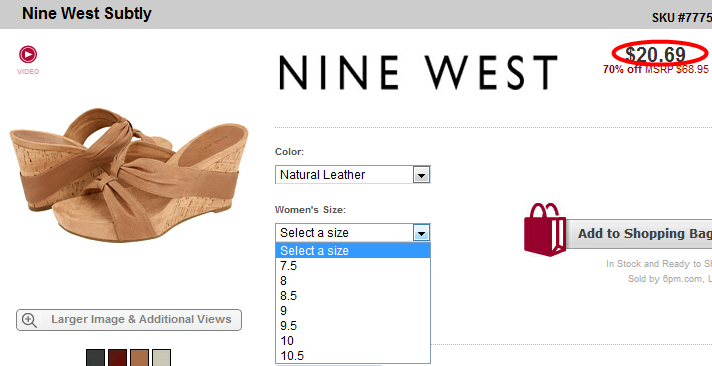This screenshot has height=366, width=712.
Task: Play the product video icon
Action: (28, 54)
